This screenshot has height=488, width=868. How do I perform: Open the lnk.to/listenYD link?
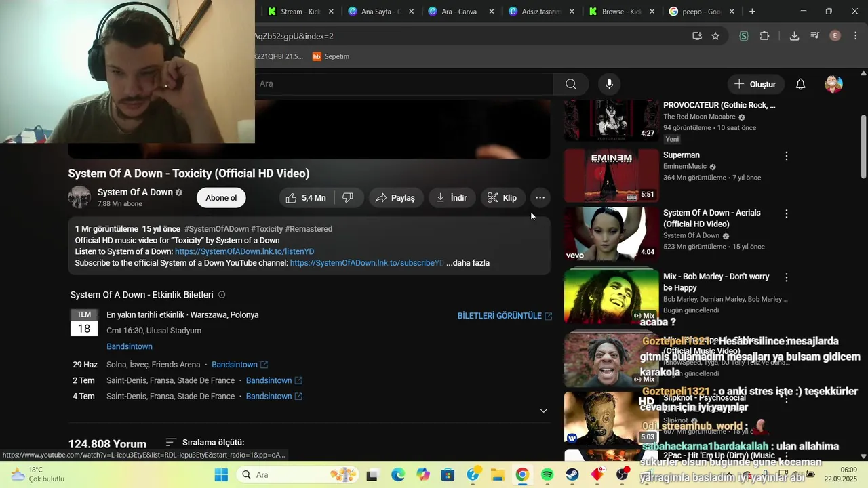pos(245,251)
